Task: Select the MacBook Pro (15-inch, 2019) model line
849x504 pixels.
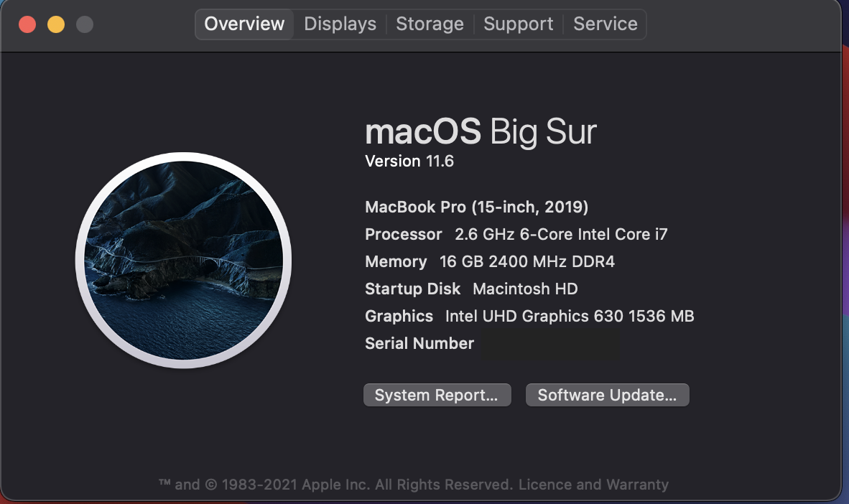Action: [x=476, y=207]
